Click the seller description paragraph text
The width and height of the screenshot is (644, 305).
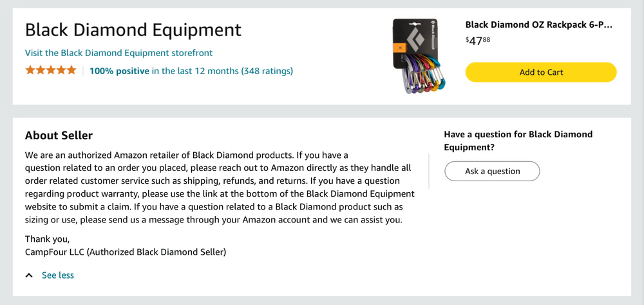pos(220,188)
